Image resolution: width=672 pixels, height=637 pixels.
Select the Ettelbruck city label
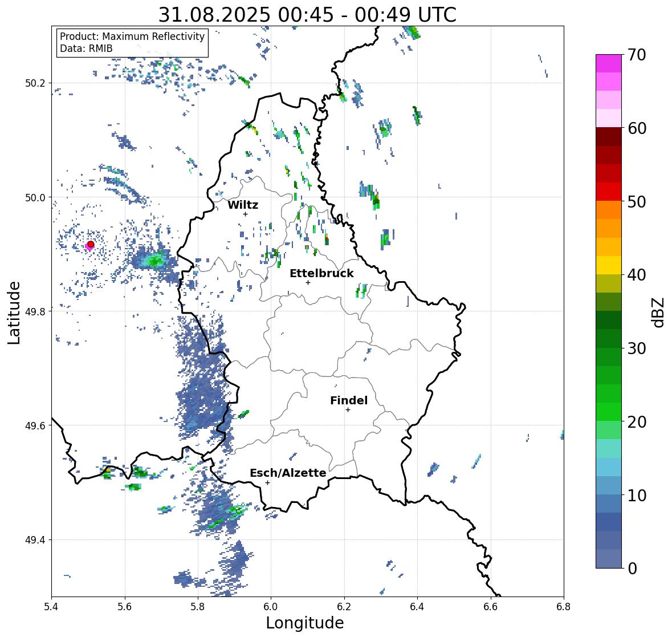pyautogui.click(x=321, y=273)
